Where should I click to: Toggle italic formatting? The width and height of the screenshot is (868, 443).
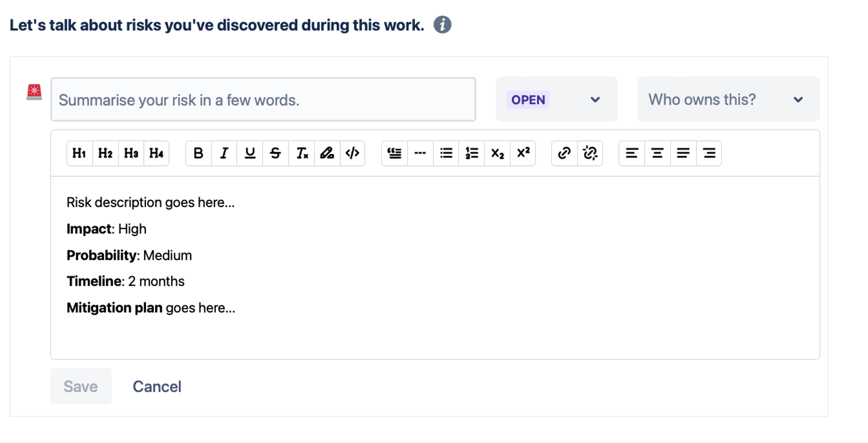point(224,153)
